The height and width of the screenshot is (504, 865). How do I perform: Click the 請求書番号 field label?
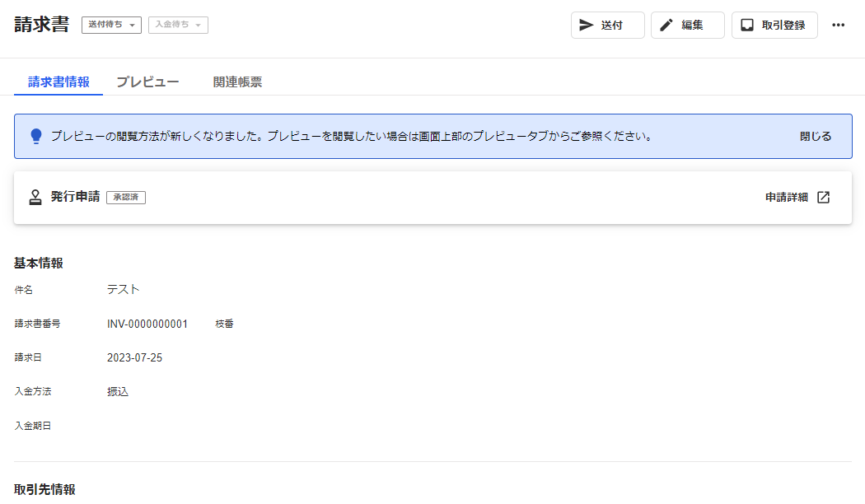pos(38,324)
